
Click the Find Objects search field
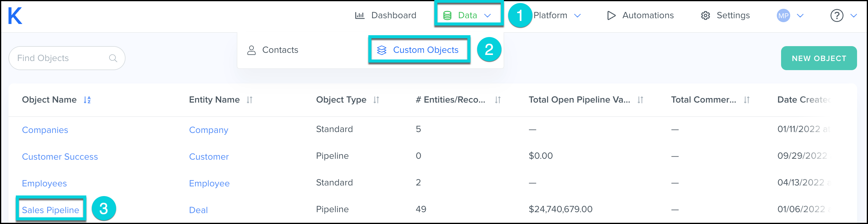[61, 58]
